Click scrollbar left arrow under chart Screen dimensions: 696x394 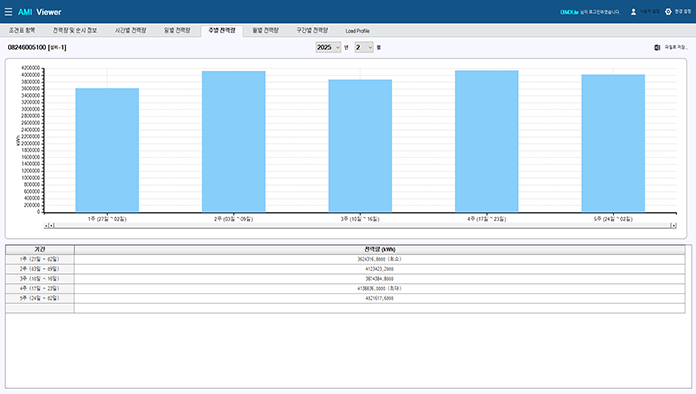click(x=46, y=226)
